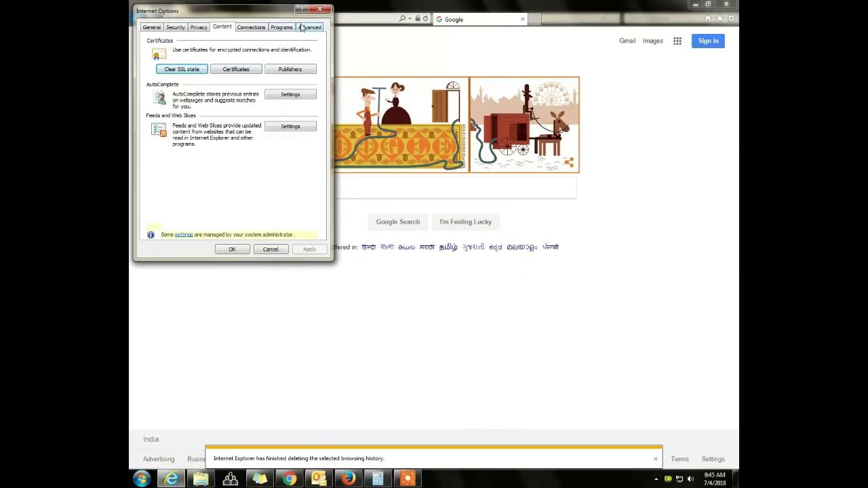Open Internet Explorer from the taskbar
This screenshot has height=488, width=868.
(172, 479)
